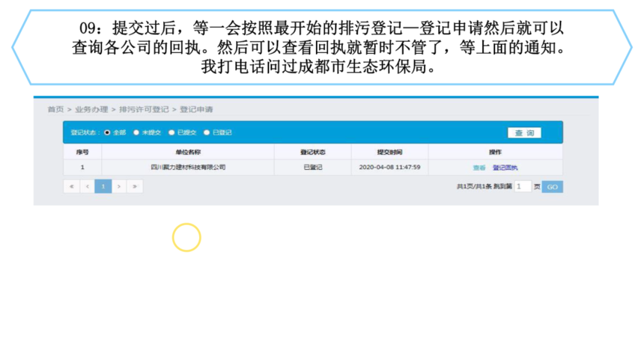
Task: Go to next page with single-right arrow
Action: pos(119,186)
